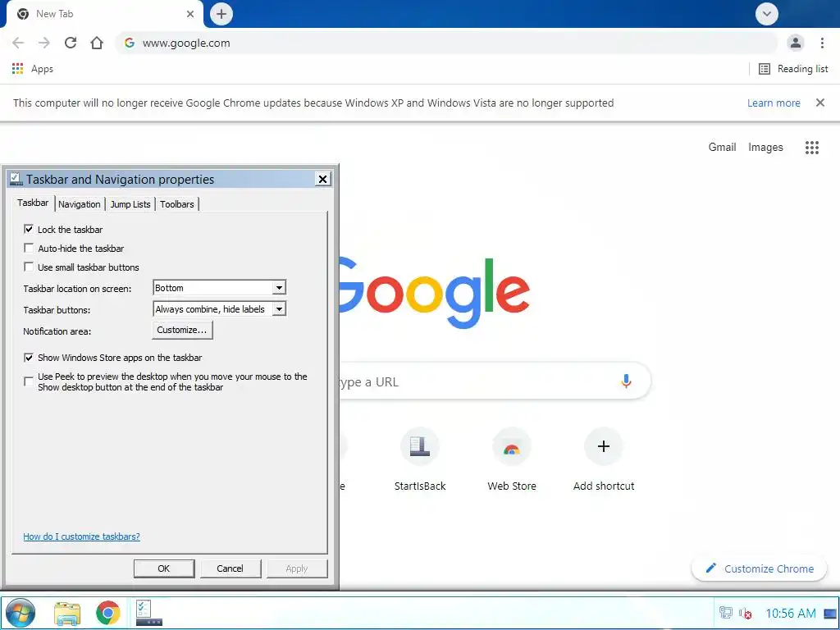Open File Explorer from the taskbar
Image resolution: width=840 pixels, height=630 pixels.
(67, 613)
